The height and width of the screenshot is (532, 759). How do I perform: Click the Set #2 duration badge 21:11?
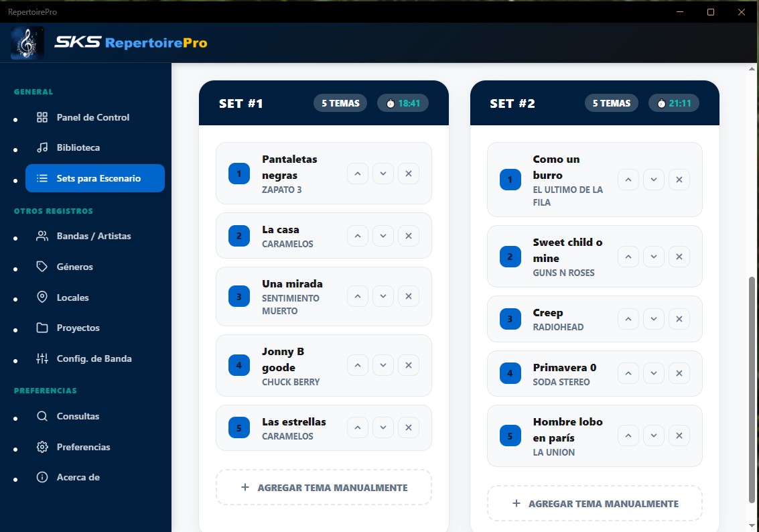point(674,103)
